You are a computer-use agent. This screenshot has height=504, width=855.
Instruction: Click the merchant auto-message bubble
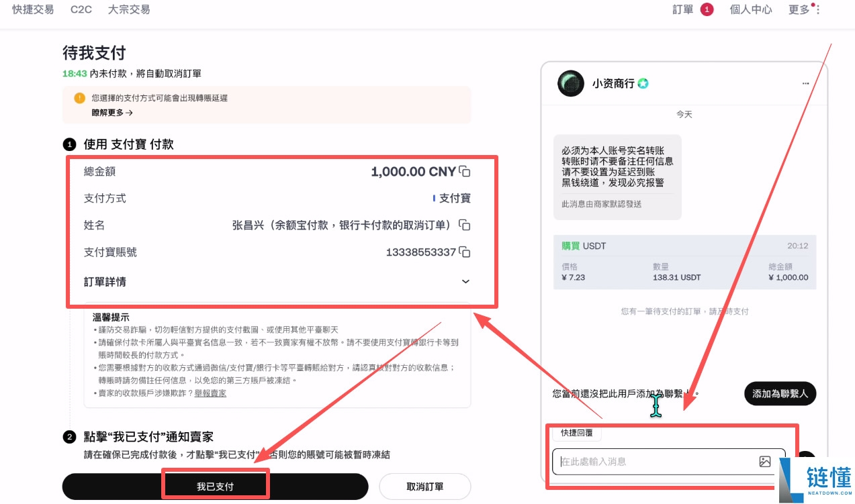pos(617,177)
